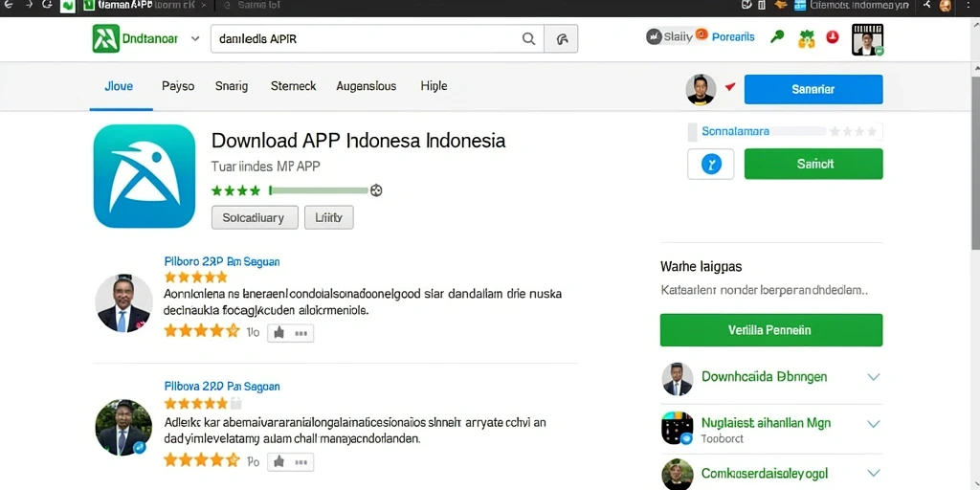
Task: Click the Sonnalamara rating bar
Action: [x=785, y=131]
